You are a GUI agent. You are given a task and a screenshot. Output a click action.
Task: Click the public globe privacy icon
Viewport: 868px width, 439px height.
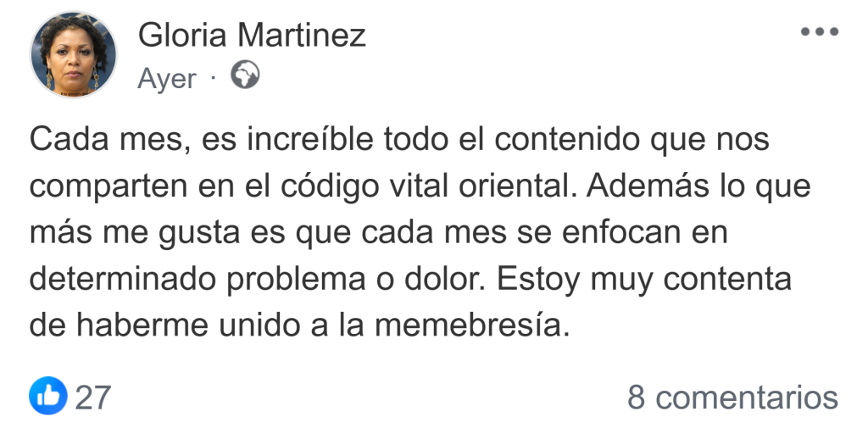pos(245,76)
